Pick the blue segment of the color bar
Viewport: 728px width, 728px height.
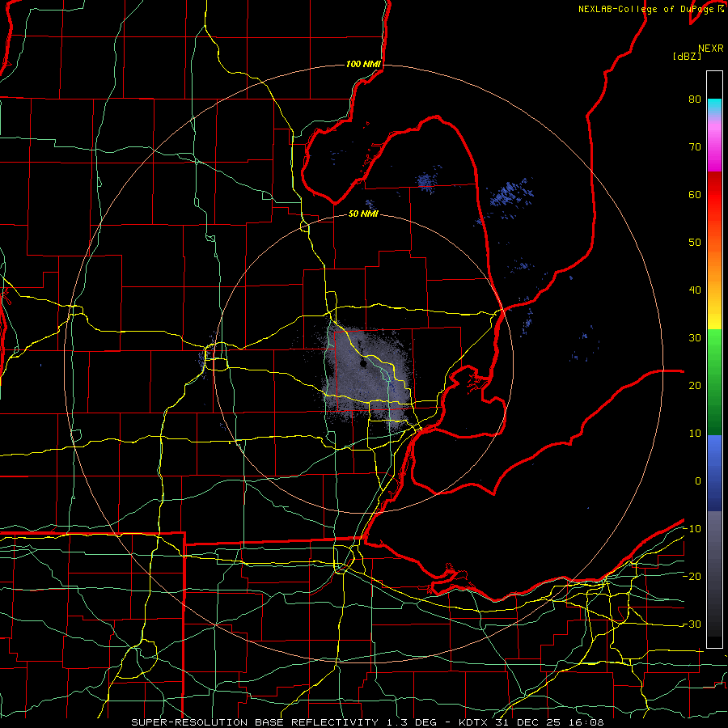click(714, 472)
